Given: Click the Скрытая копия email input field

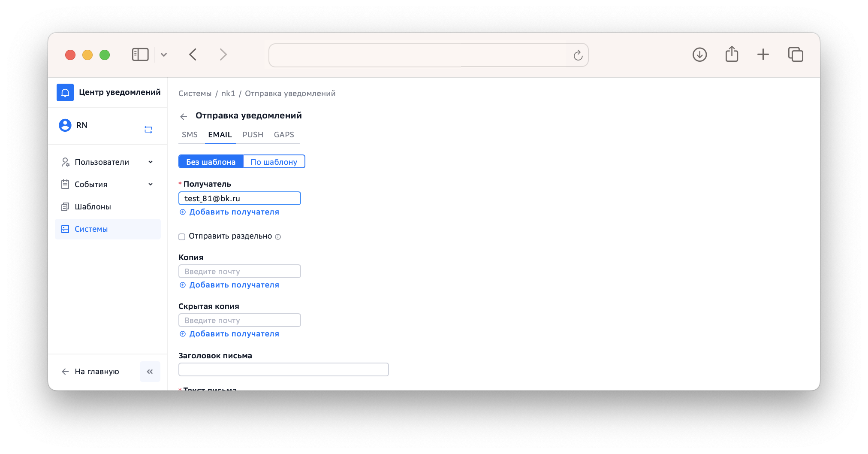Looking at the screenshot, I should pyautogui.click(x=240, y=320).
